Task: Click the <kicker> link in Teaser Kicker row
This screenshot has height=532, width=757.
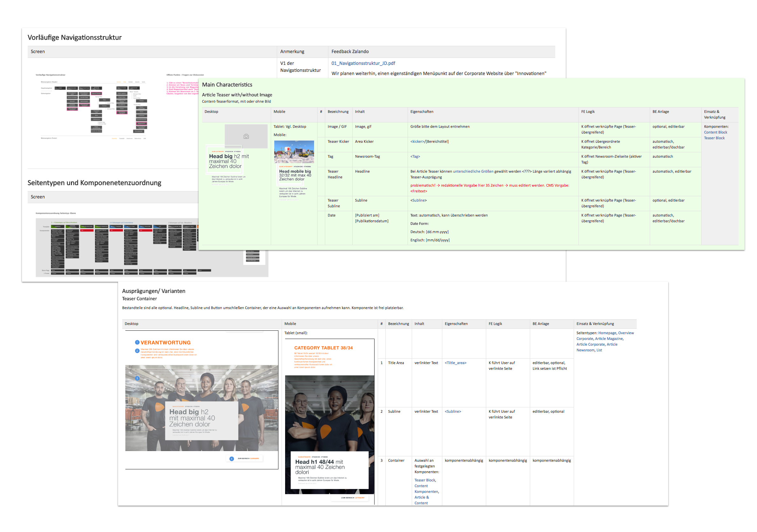Action: click(417, 142)
